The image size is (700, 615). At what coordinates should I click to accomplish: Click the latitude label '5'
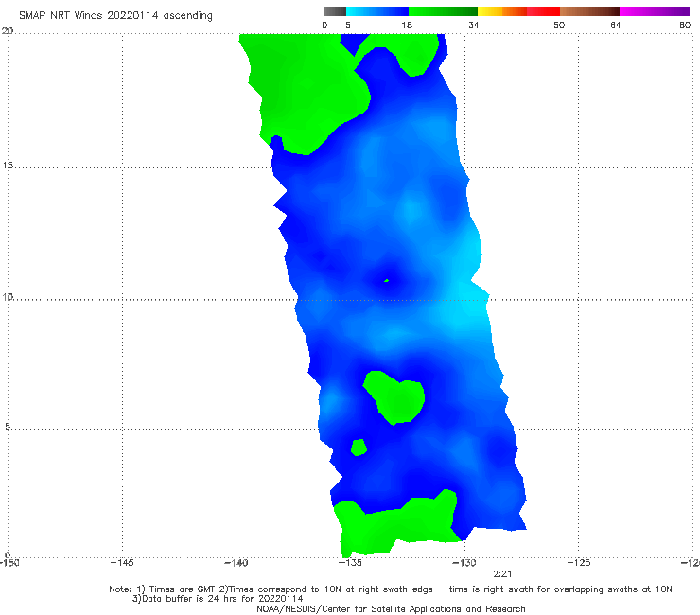[8, 426]
